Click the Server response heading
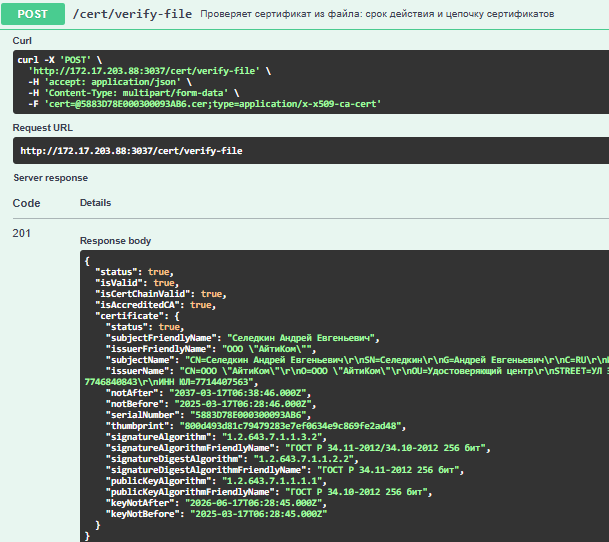 tap(50, 178)
